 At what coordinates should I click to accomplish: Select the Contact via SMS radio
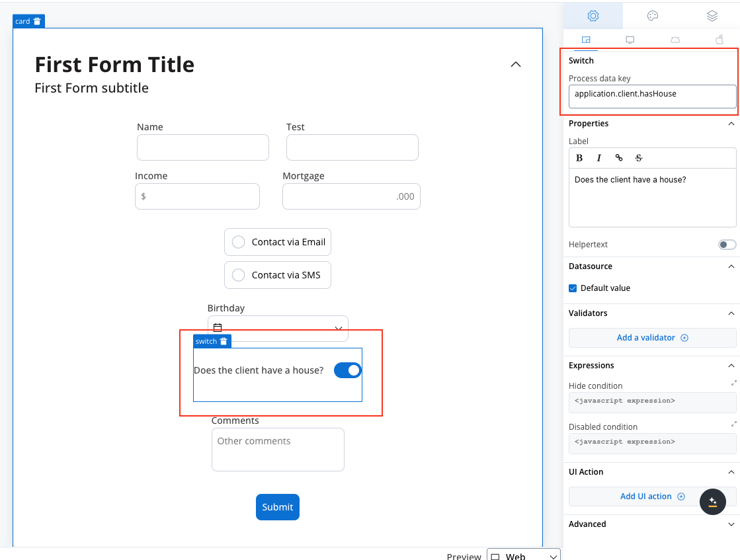click(238, 275)
